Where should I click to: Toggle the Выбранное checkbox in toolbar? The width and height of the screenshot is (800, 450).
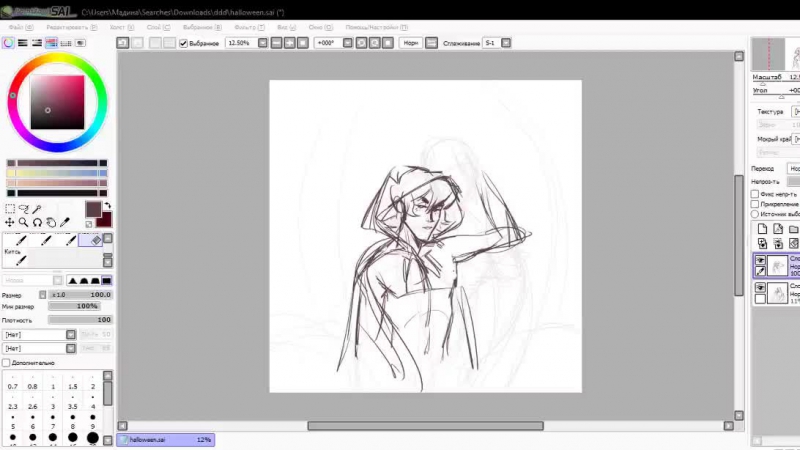(x=183, y=43)
